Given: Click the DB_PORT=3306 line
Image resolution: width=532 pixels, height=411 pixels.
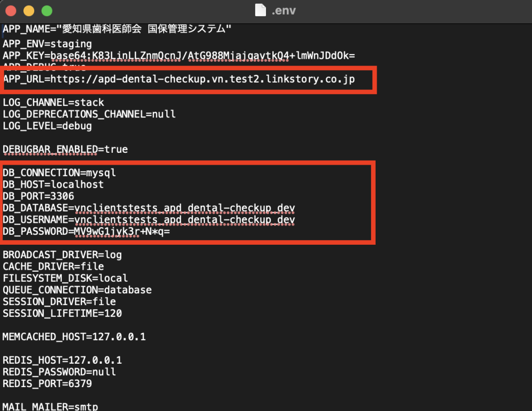Looking at the screenshot, I should point(38,196).
